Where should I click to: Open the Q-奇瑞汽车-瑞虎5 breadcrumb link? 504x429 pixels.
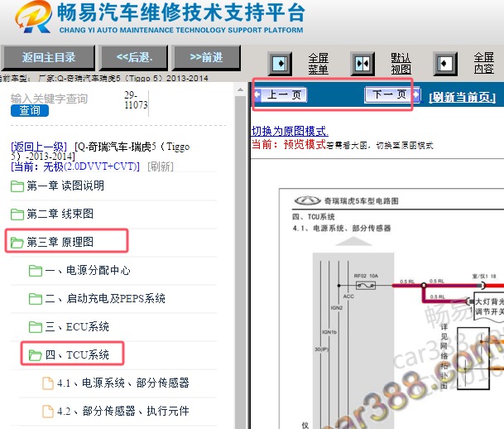tap(100, 152)
